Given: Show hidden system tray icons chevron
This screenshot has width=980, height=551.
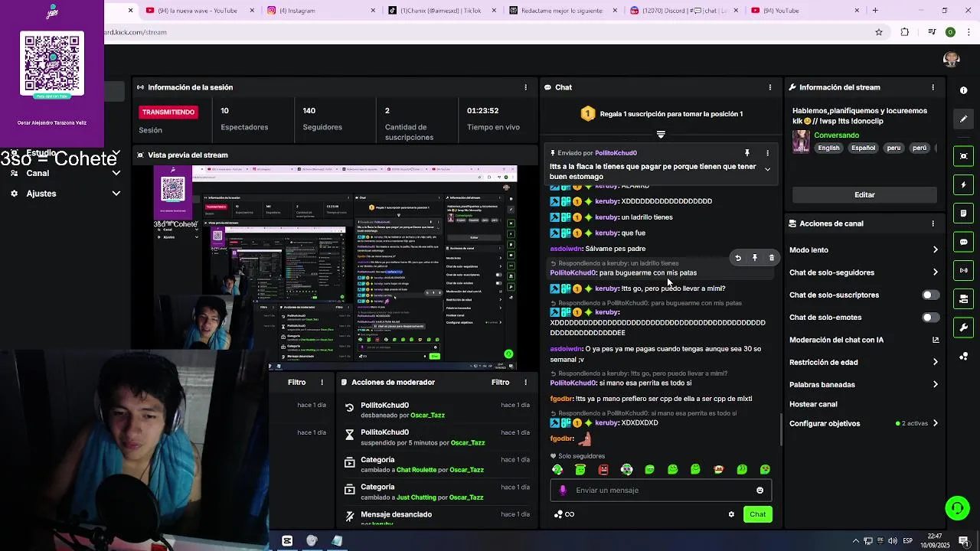Looking at the screenshot, I should pyautogui.click(x=856, y=541).
